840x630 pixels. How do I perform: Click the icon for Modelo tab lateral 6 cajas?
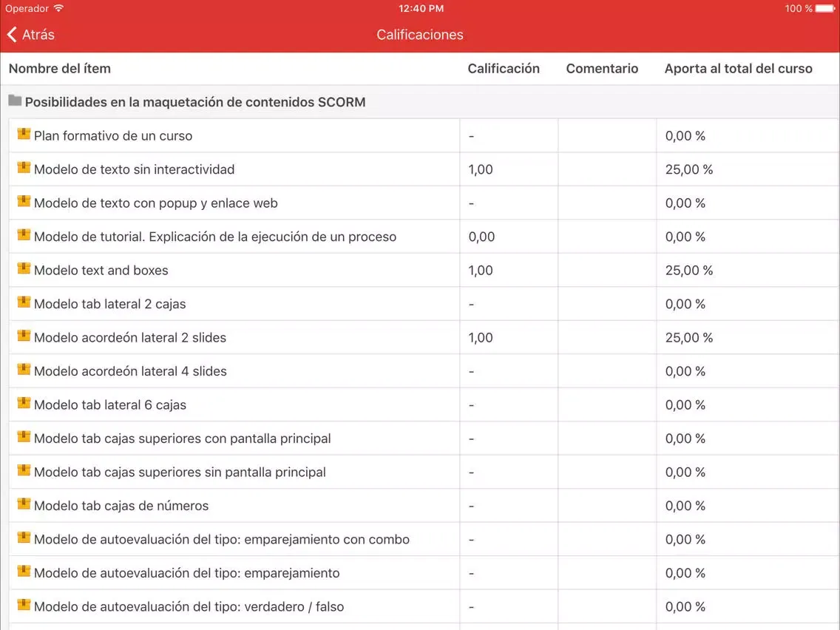click(24, 404)
